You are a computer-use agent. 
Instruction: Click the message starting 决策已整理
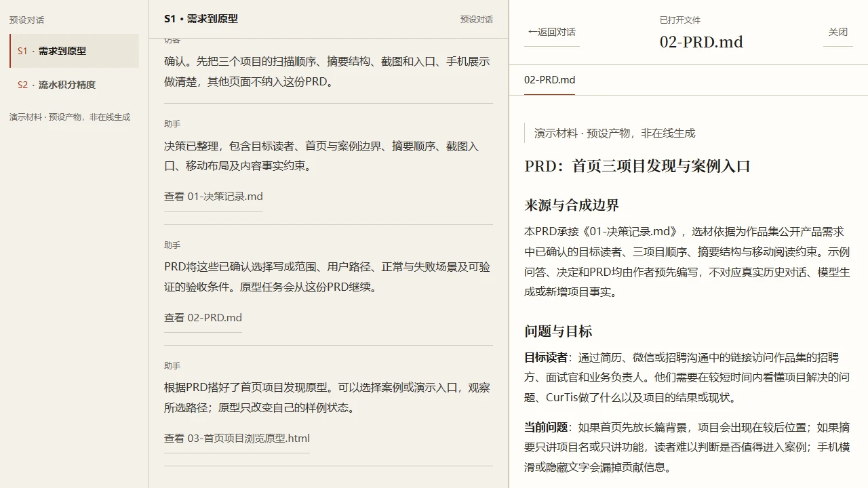pyautogui.click(x=328, y=156)
